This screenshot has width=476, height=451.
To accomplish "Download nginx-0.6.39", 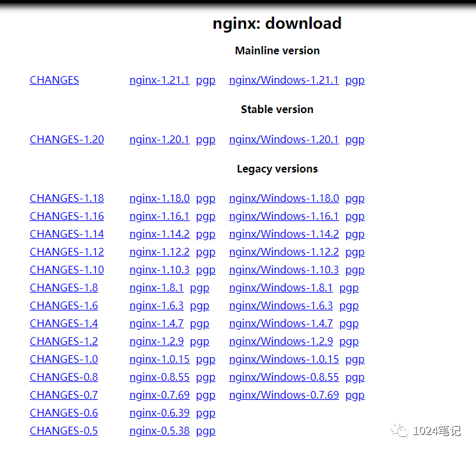I will [159, 413].
